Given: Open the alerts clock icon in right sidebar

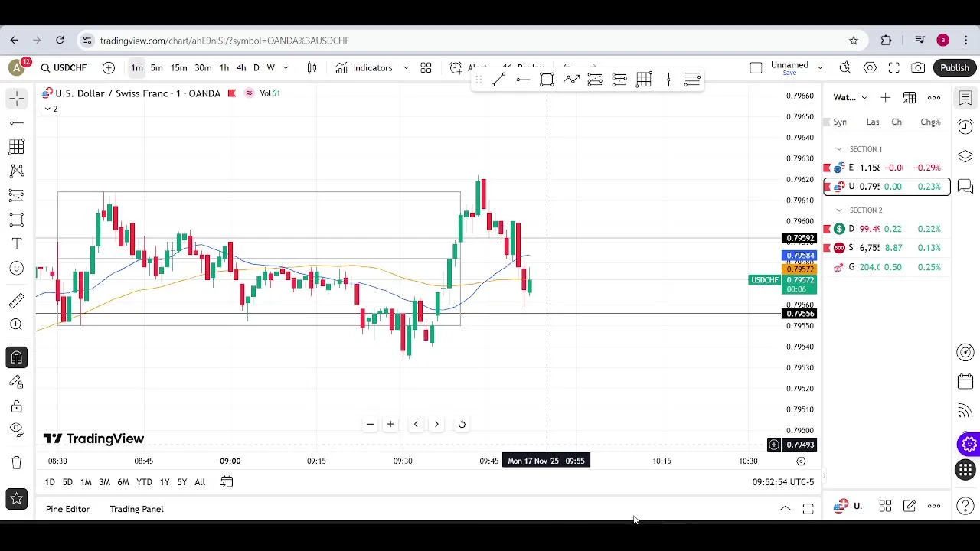Looking at the screenshot, I should coord(965,127).
